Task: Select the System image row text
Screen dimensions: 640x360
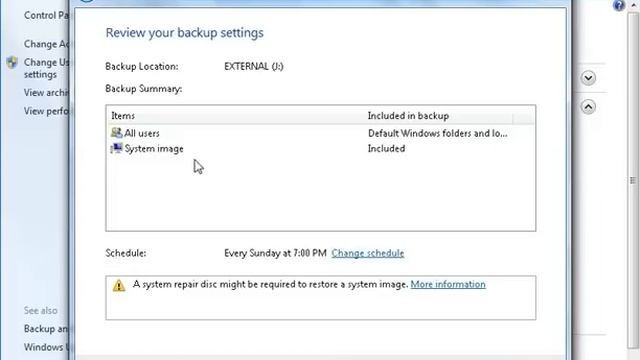Action: coord(154,149)
